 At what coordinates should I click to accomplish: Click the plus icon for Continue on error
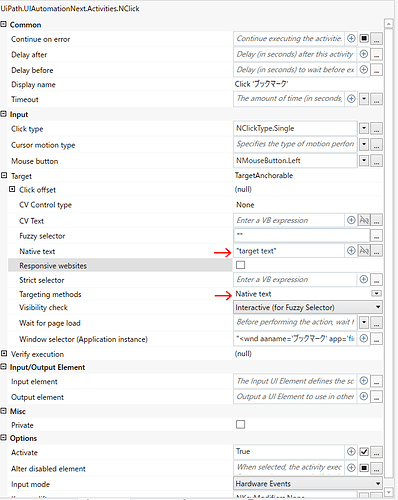(351, 39)
